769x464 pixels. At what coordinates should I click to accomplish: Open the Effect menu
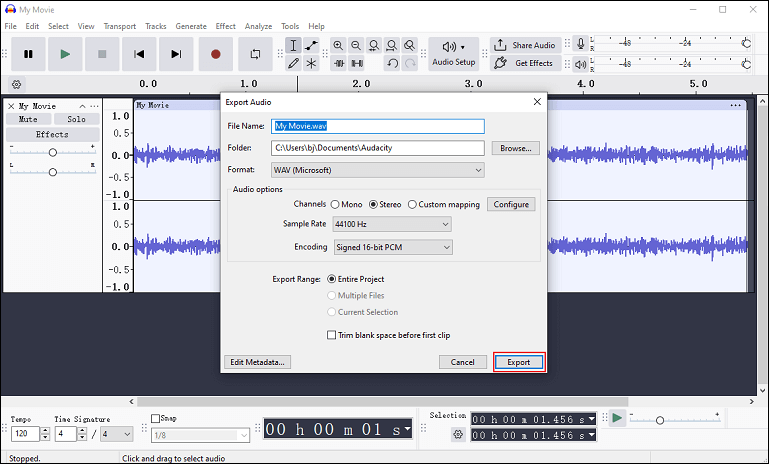[x=226, y=26]
